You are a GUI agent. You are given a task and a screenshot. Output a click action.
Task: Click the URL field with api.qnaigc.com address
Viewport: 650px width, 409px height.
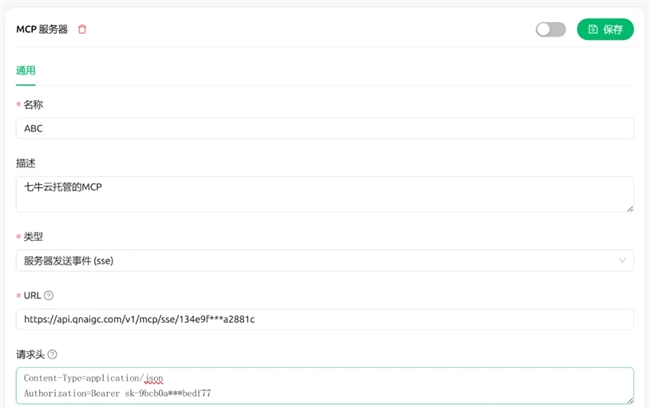point(325,319)
